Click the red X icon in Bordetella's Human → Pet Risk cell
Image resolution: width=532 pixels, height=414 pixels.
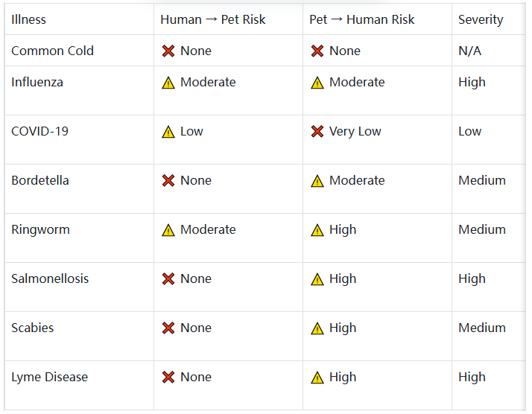pyautogui.click(x=168, y=181)
